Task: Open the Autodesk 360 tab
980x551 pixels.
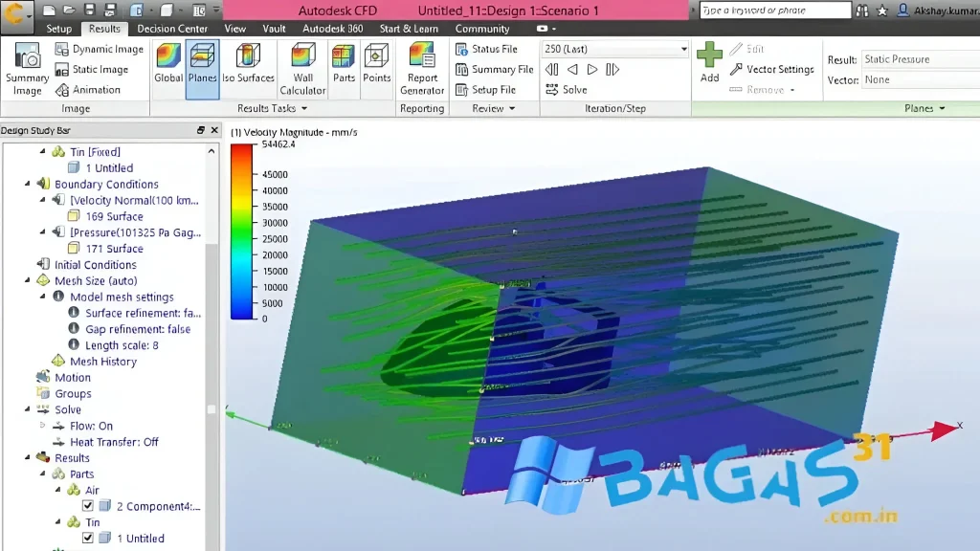Action: click(x=332, y=29)
